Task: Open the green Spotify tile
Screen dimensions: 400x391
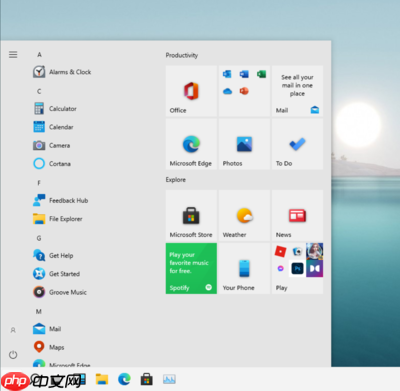Action: [x=191, y=268]
